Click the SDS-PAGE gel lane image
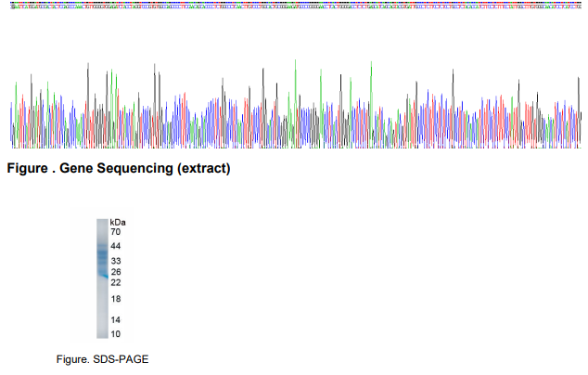This screenshot has height=375, width=588. (102, 278)
